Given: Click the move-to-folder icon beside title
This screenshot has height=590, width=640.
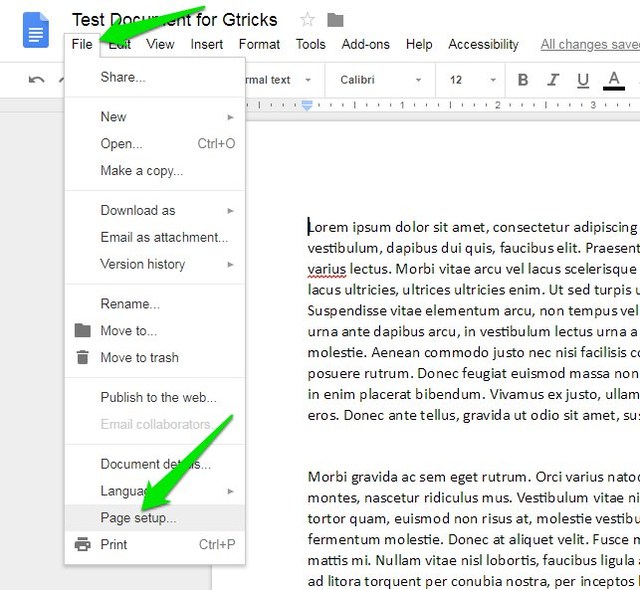Looking at the screenshot, I should pos(335,20).
